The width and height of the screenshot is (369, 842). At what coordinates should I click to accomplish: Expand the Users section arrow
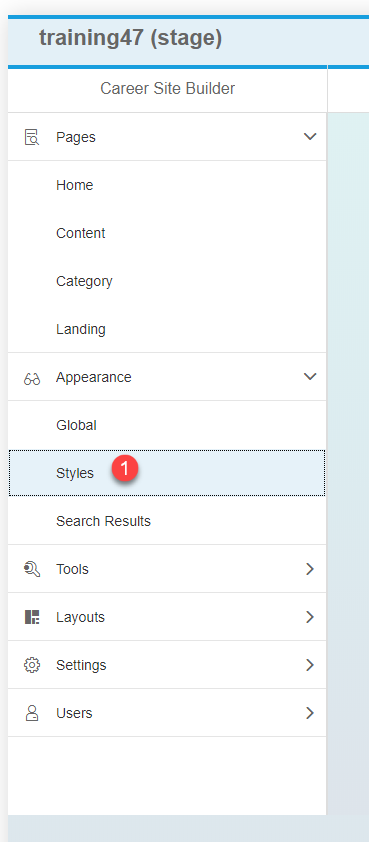(310, 713)
